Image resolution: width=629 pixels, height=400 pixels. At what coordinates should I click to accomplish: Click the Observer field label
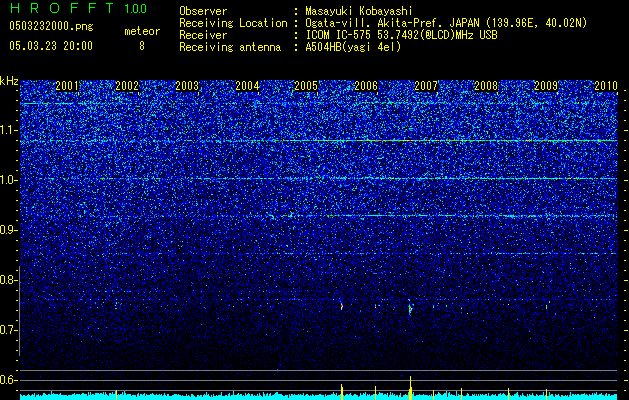click(x=203, y=11)
